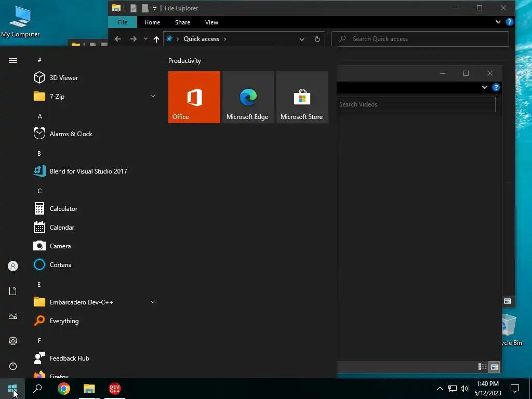Switch Videos window to details view
Screen dimensions: 532x399
click(x=483, y=367)
